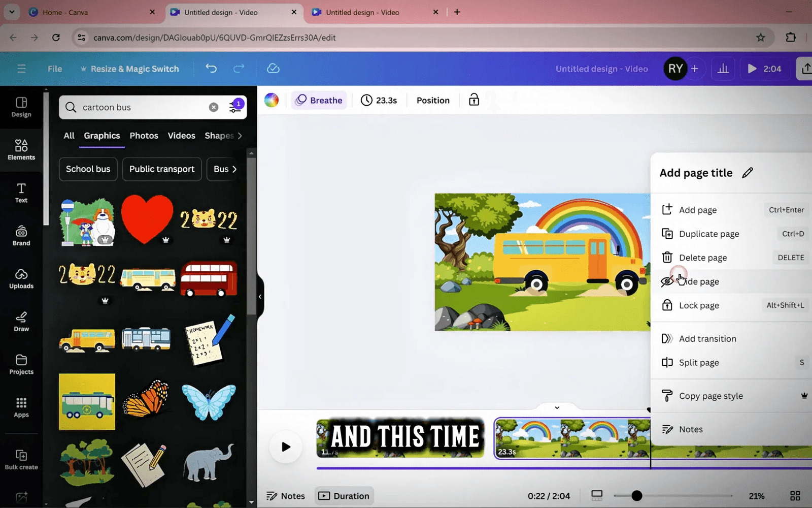Open the Uploads panel
This screenshot has height=508, width=812.
[21, 279]
